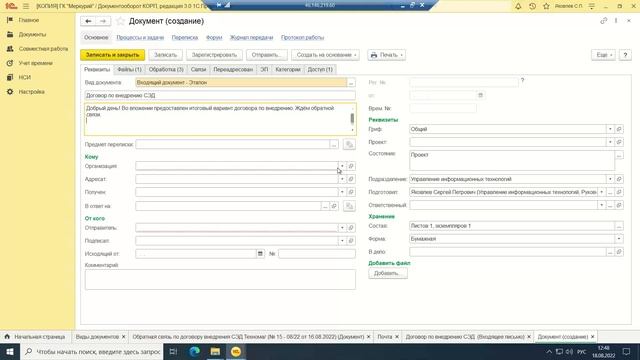
Task: Open Microsoft Edge from taskbar
Action: click(194, 351)
